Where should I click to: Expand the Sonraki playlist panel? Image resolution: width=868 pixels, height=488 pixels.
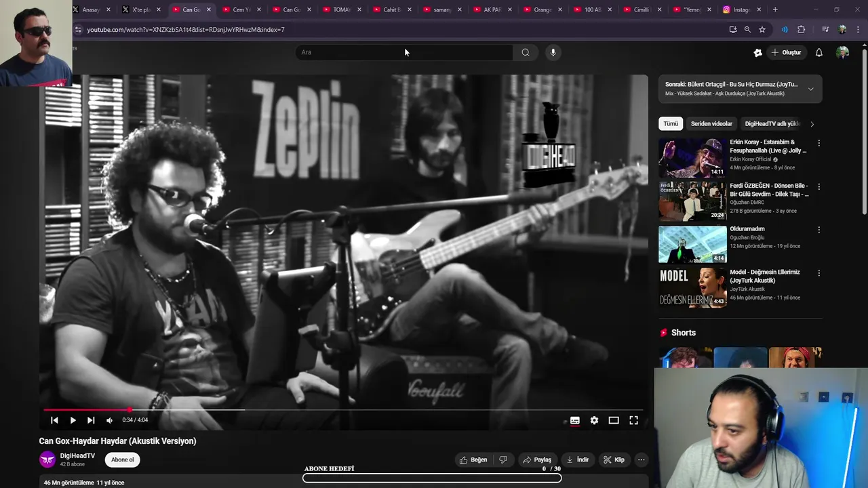810,89
